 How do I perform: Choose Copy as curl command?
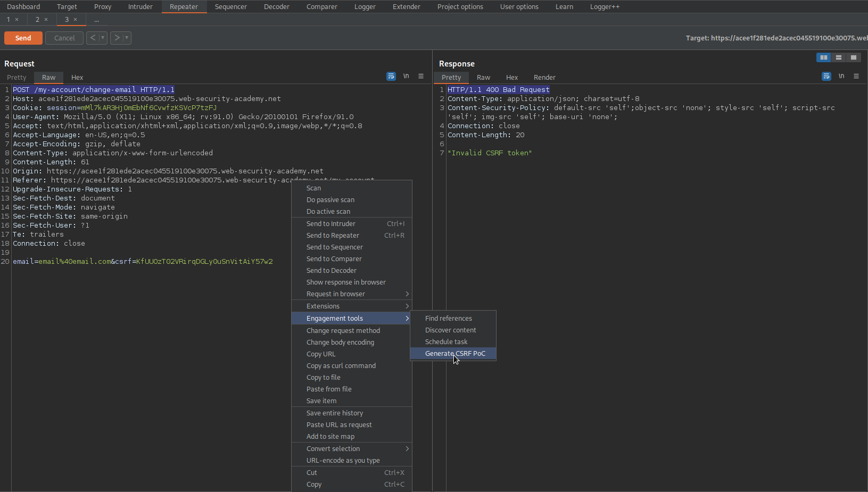(x=352, y=366)
